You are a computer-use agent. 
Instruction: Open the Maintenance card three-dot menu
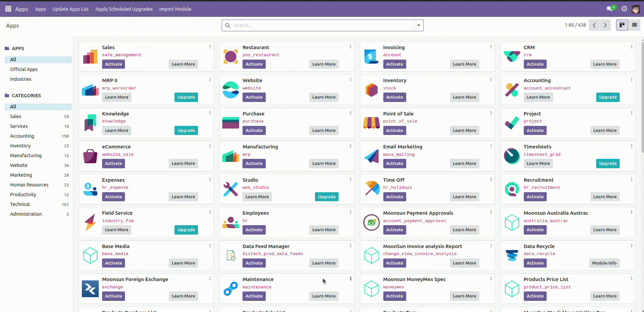point(350,279)
